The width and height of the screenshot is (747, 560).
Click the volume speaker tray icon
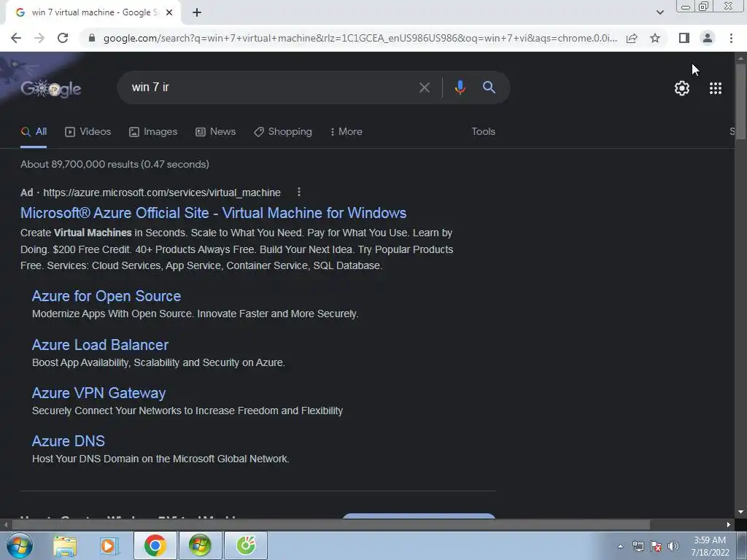673,546
